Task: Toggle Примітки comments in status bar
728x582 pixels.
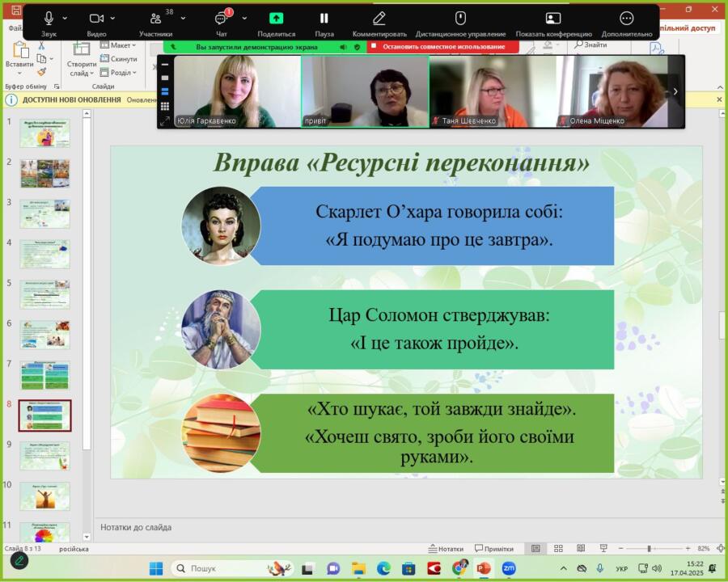Action: [x=494, y=549]
